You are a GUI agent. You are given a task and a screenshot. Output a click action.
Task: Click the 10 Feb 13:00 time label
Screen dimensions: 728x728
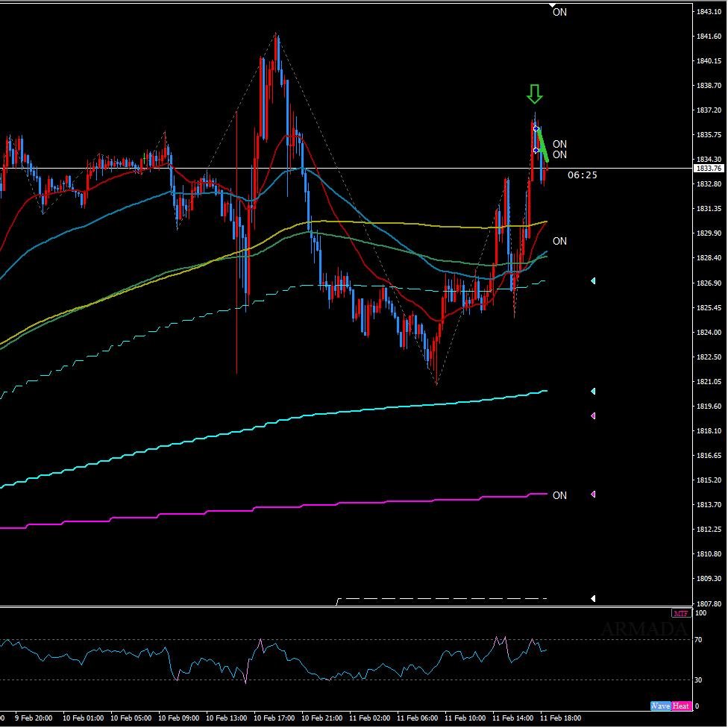(226, 718)
